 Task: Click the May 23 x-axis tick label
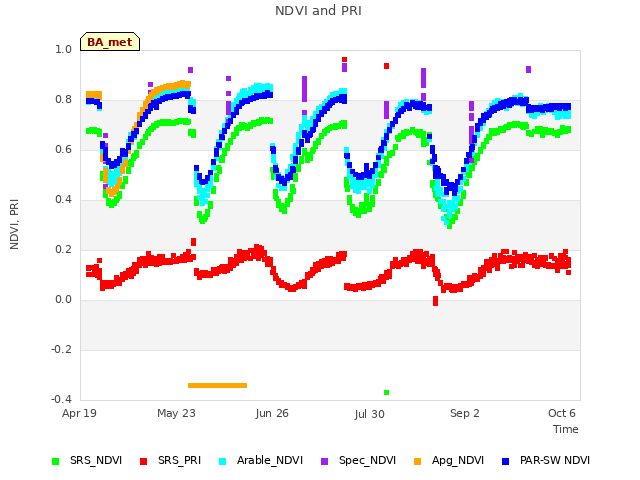176,413
